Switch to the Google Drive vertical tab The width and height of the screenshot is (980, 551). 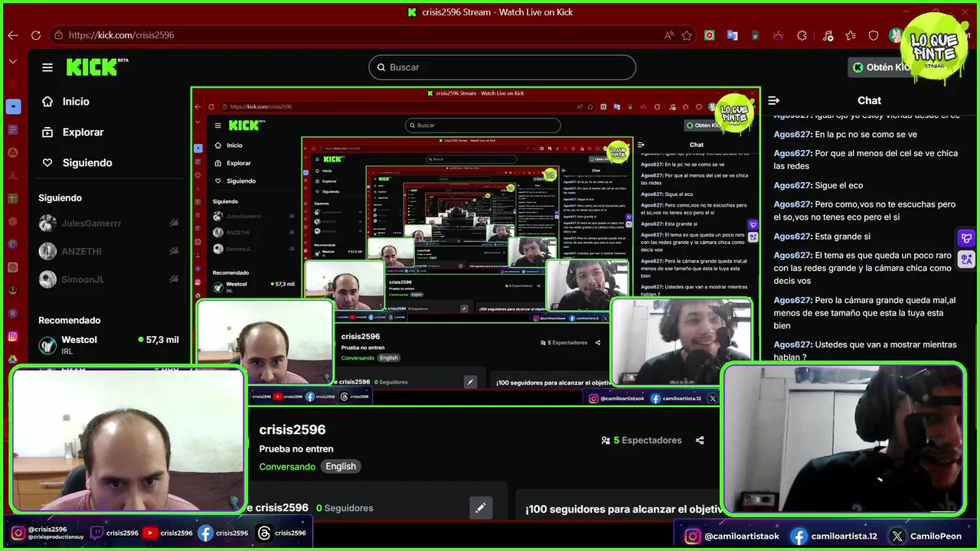point(13,359)
